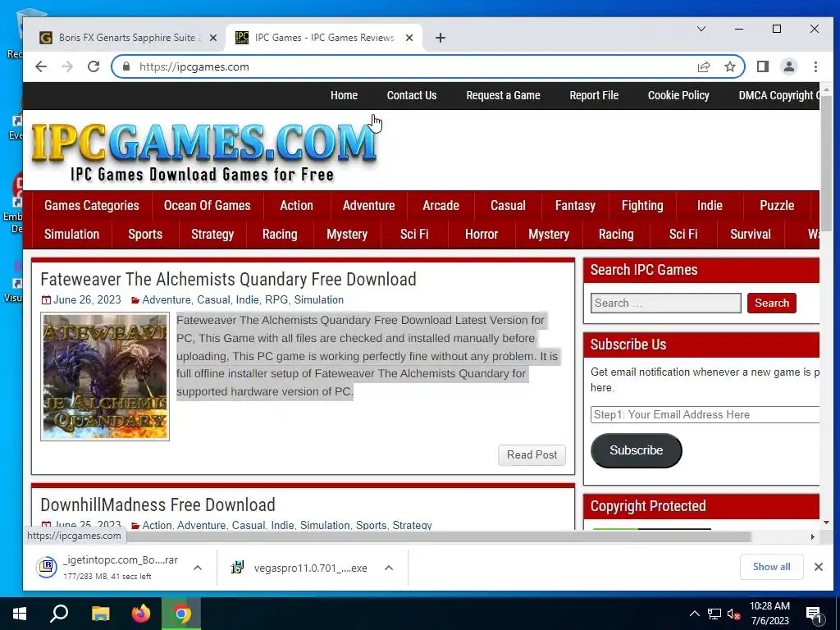Open DownhillMadness Free Download post title
This screenshot has width=840, height=630.
click(158, 505)
